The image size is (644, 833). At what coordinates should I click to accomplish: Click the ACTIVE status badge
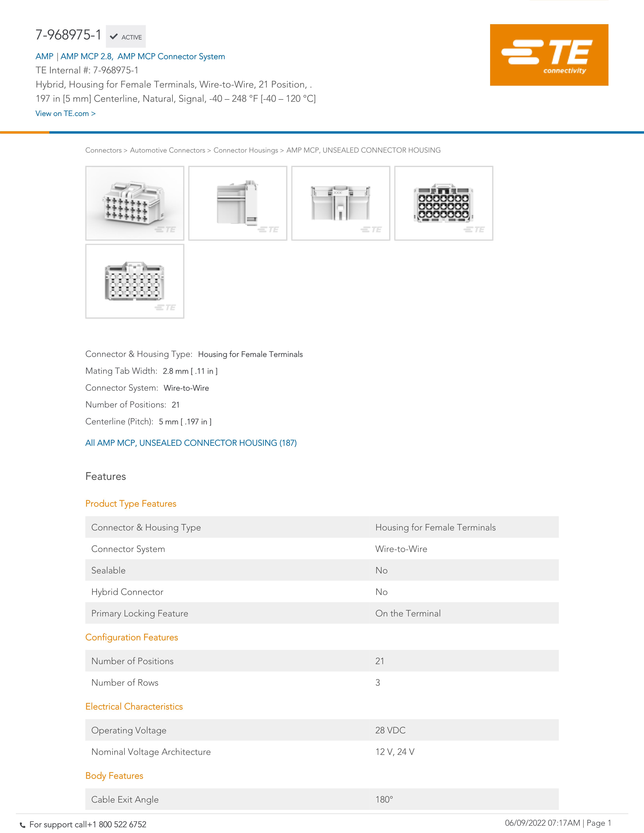pyautogui.click(x=126, y=37)
